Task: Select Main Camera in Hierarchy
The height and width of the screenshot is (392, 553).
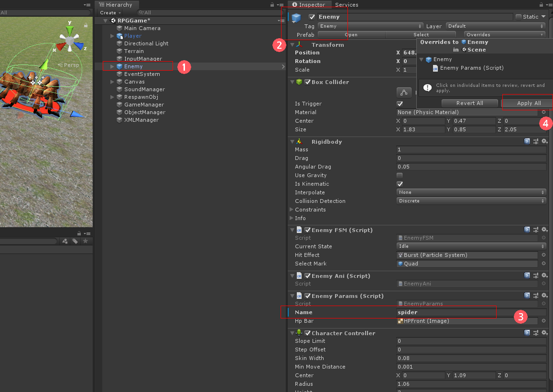Action: click(142, 28)
